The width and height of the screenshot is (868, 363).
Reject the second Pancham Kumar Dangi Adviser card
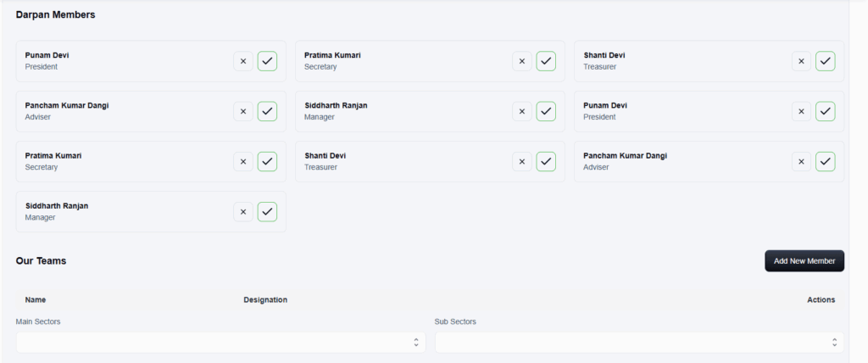[x=802, y=161]
